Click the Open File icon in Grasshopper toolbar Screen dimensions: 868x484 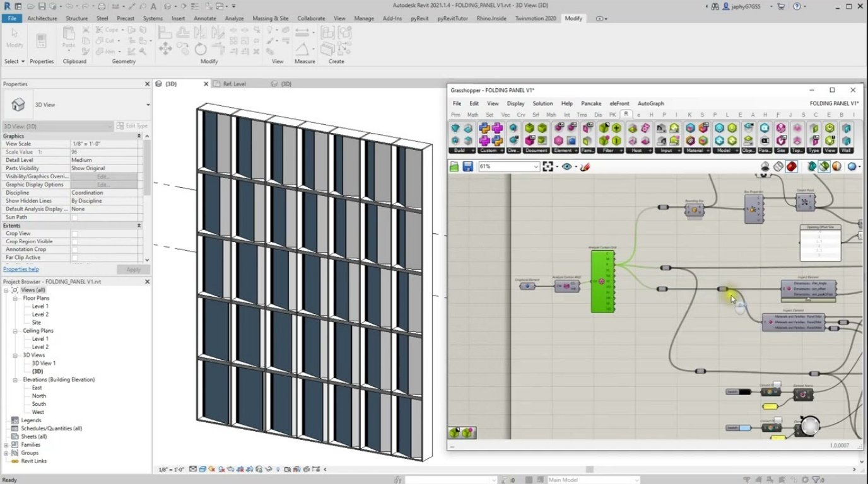tap(454, 166)
